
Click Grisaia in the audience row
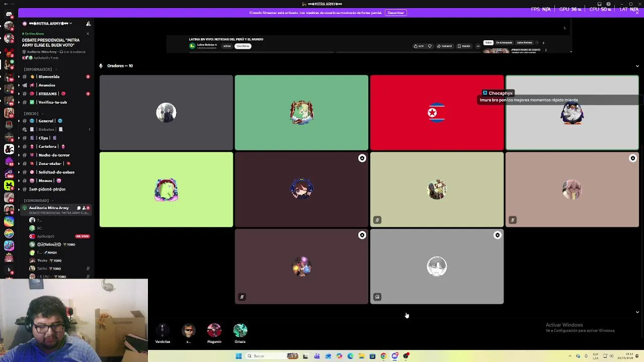[x=240, y=334]
